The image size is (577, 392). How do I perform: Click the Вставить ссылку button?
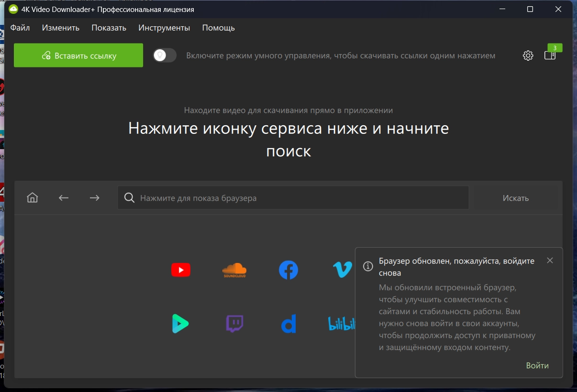tap(78, 55)
